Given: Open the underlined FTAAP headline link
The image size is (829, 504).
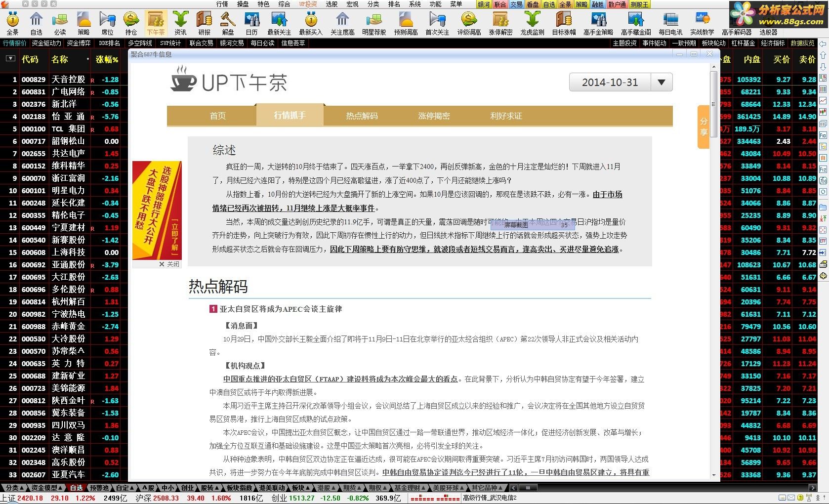Looking at the screenshot, I should point(340,379).
